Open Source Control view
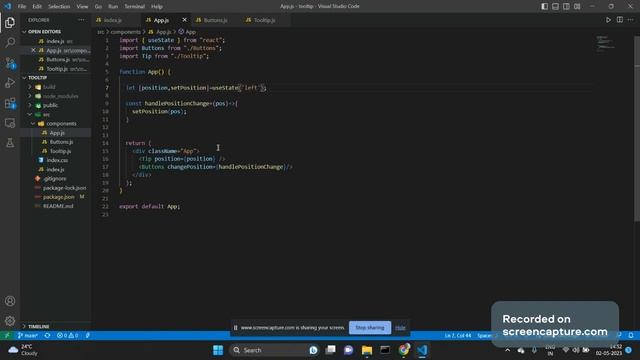Screen dimensions: 640x360 coord(10,63)
